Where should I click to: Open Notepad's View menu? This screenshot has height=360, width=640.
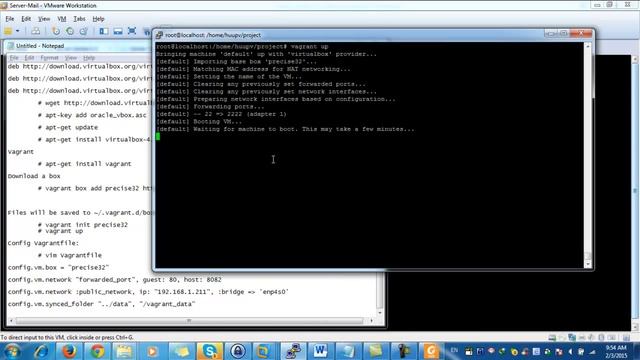(x=71, y=58)
